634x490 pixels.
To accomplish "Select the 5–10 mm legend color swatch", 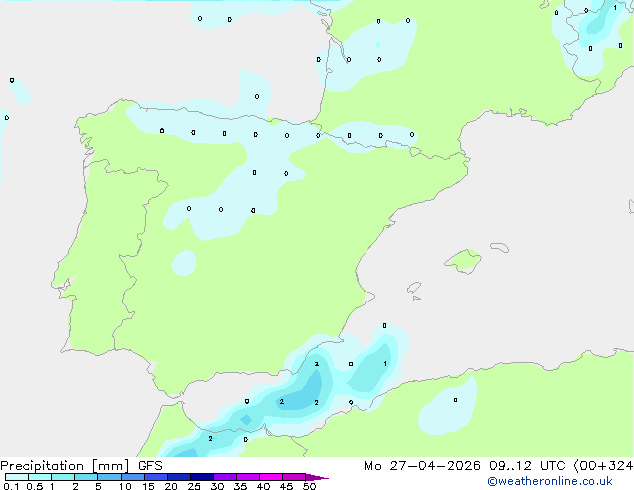I will click(x=109, y=477).
